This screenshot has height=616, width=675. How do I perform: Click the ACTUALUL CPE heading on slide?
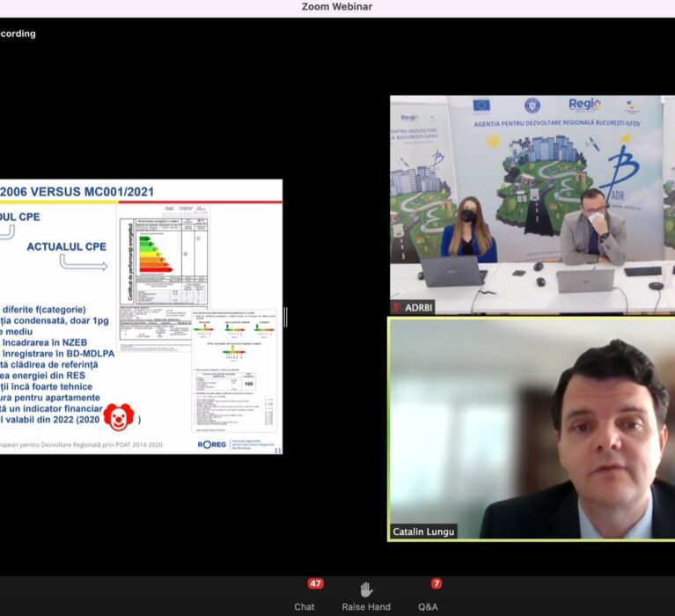tap(66, 246)
